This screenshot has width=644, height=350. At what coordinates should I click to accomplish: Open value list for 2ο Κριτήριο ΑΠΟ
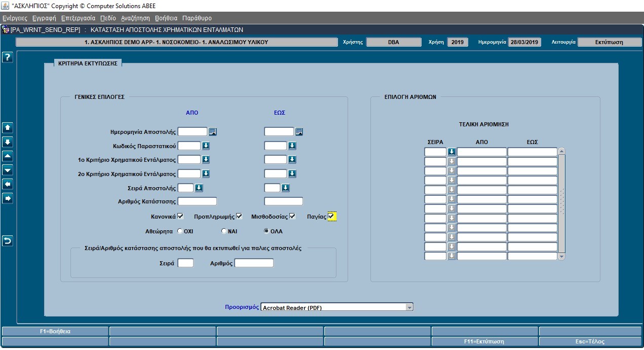tap(206, 174)
